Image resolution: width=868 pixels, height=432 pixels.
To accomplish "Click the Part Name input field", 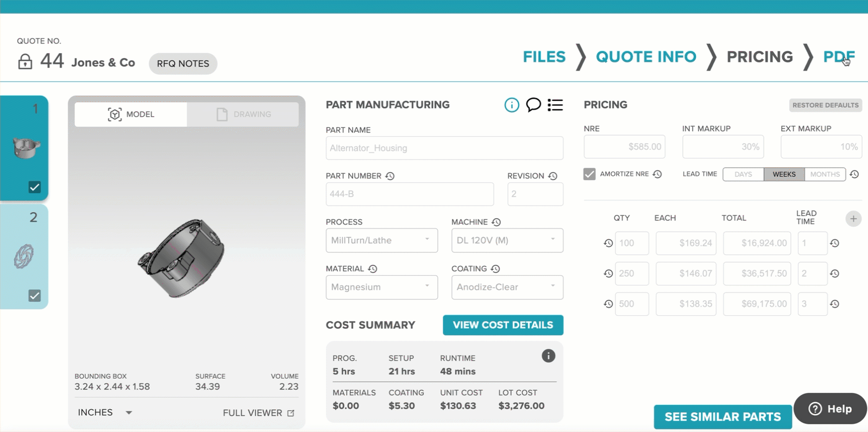I will [x=444, y=148].
